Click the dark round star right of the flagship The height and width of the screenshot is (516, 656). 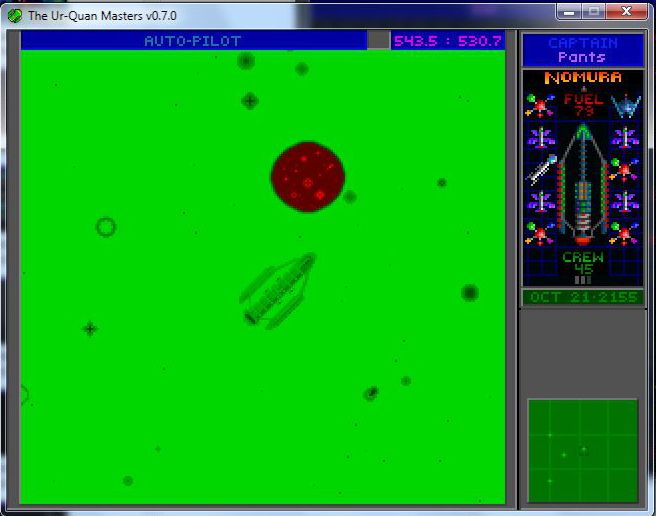click(470, 293)
